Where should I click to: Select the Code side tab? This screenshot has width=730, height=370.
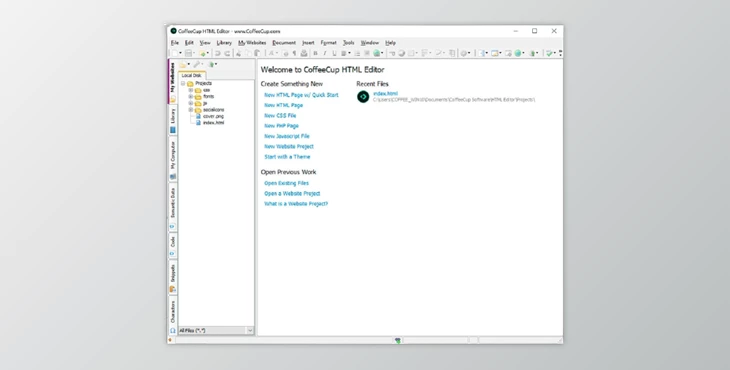pyautogui.click(x=173, y=245)
